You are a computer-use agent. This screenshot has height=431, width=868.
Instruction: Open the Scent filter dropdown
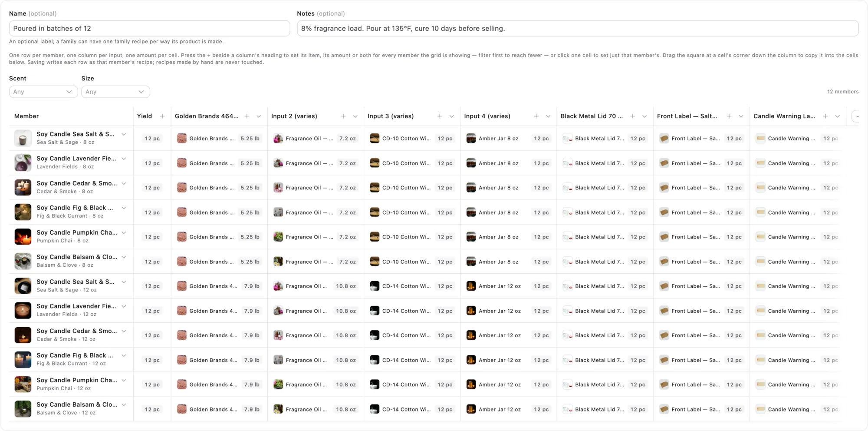pyautogui.click(x=43, y=92)
